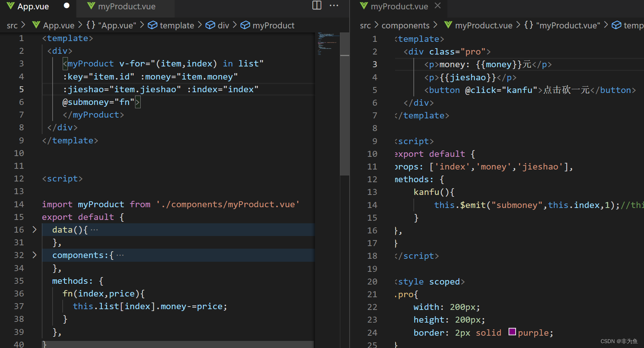Click the export default { line in App.vue
This screenshot has height=348, width=644.
coord(83,217)
